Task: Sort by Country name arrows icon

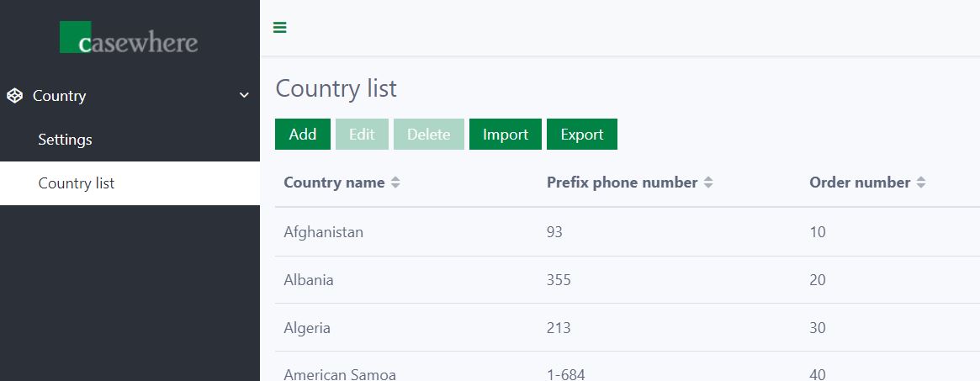Action: tap(395, 183)
